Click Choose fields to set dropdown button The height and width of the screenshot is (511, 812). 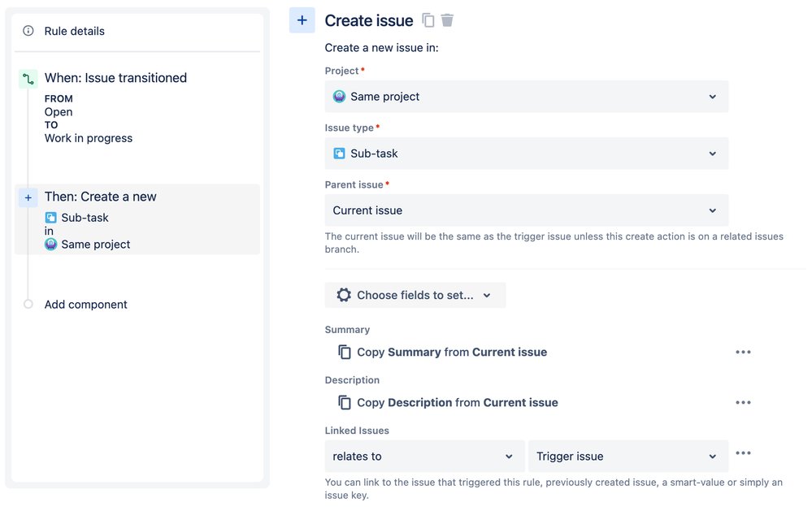pyautogui.click(x=415, y=295)
